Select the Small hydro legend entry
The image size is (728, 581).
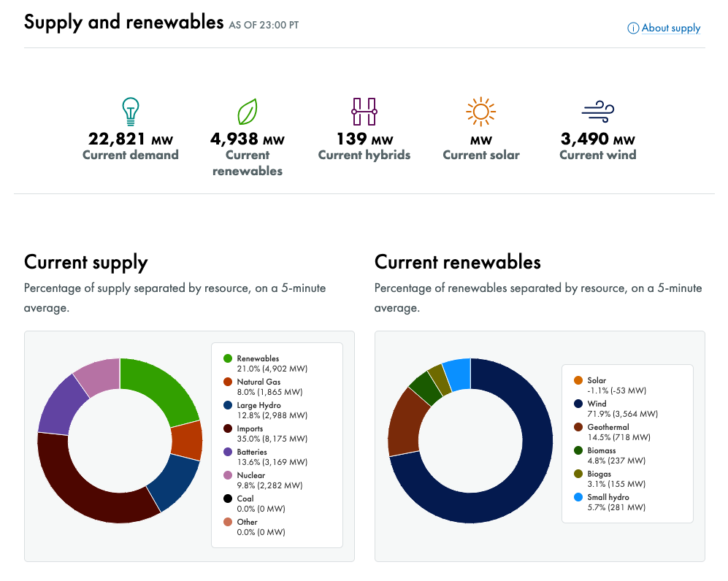(x=608, y=497)
